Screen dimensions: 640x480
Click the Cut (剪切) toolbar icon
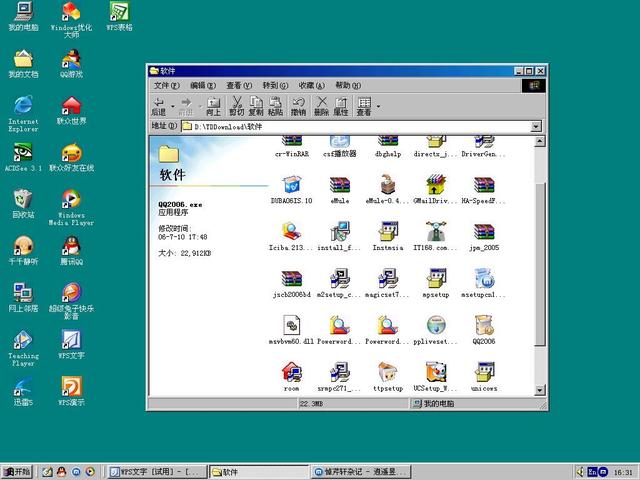pos(237,104)
